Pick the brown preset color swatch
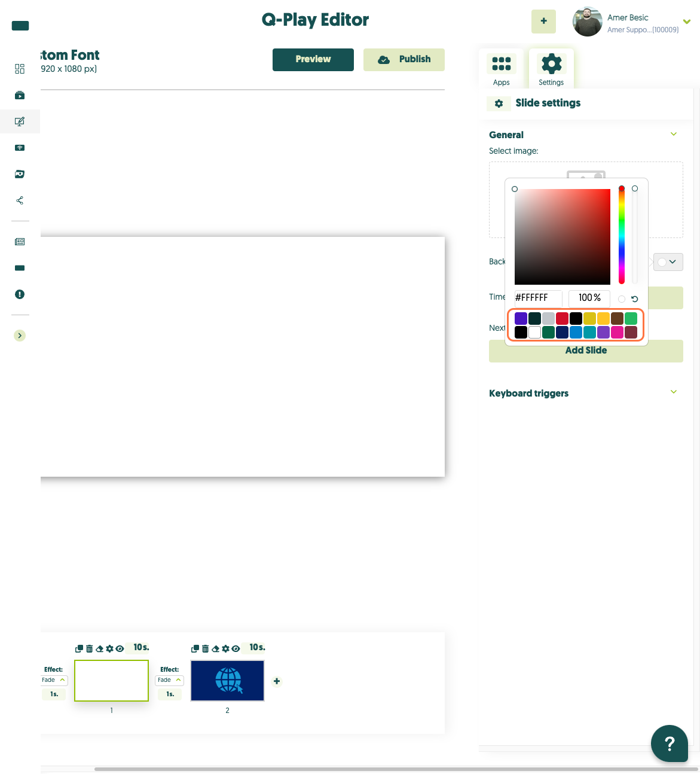The height and width of the screenshot is (774, 700). (x=618, y=319)
